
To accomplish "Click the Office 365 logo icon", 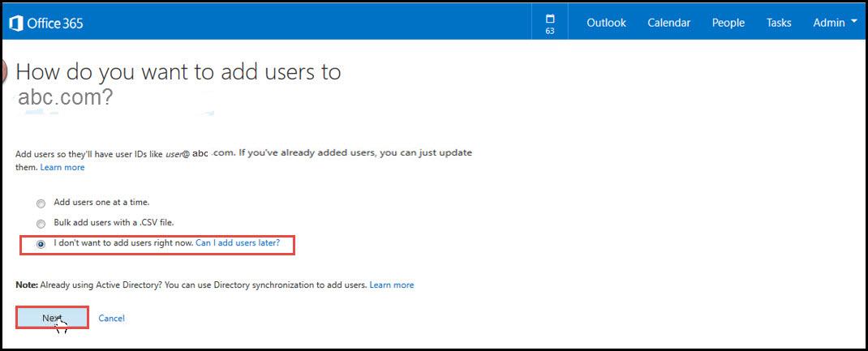I will (16, 24).
